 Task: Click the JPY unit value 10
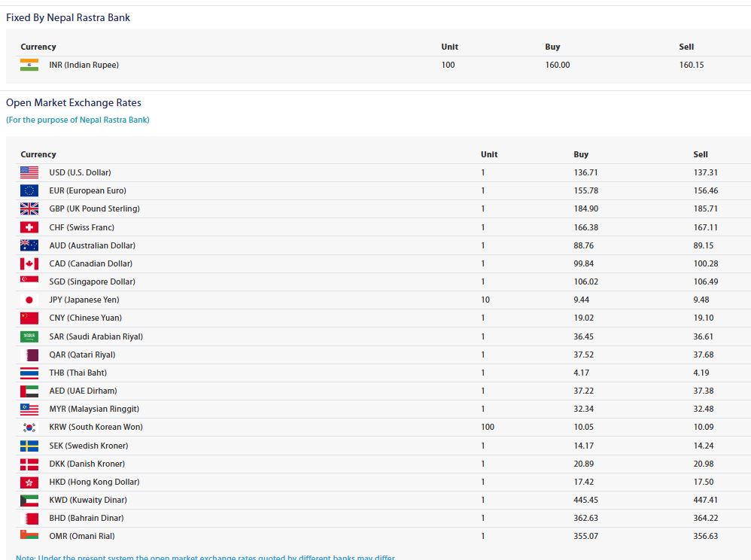coord(485,300)
